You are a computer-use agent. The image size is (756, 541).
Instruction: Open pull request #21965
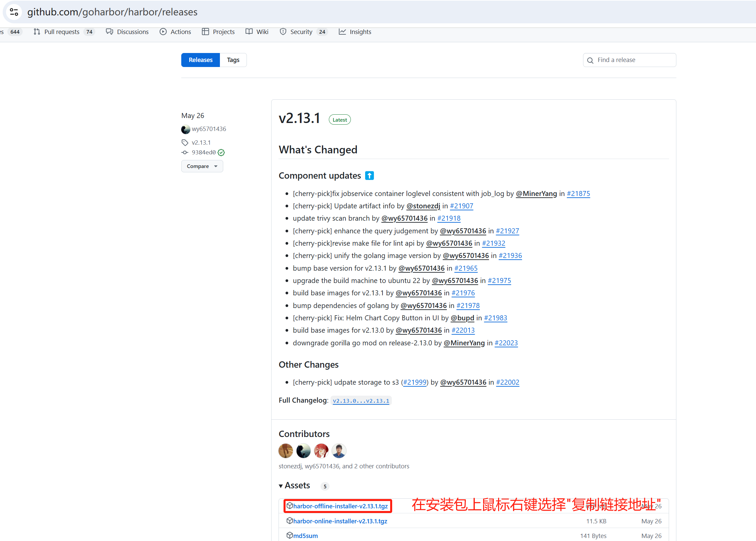(x=466, y=268)
